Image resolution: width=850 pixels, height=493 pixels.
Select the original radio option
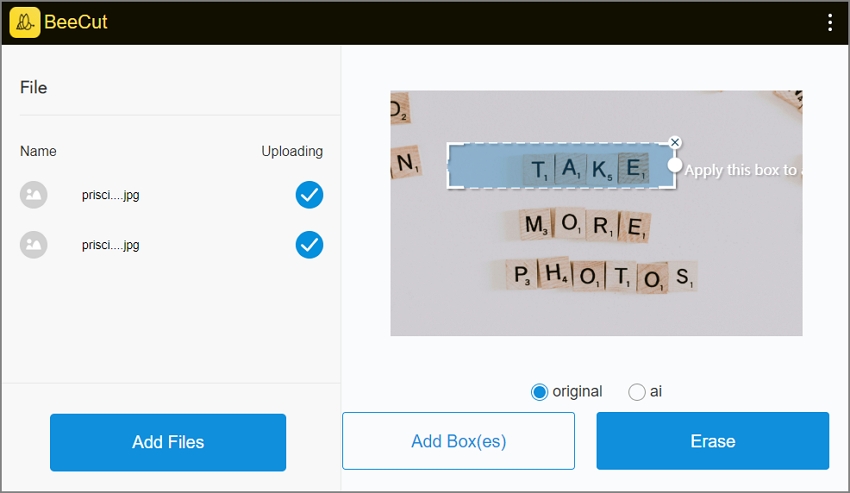coord(539,392)
